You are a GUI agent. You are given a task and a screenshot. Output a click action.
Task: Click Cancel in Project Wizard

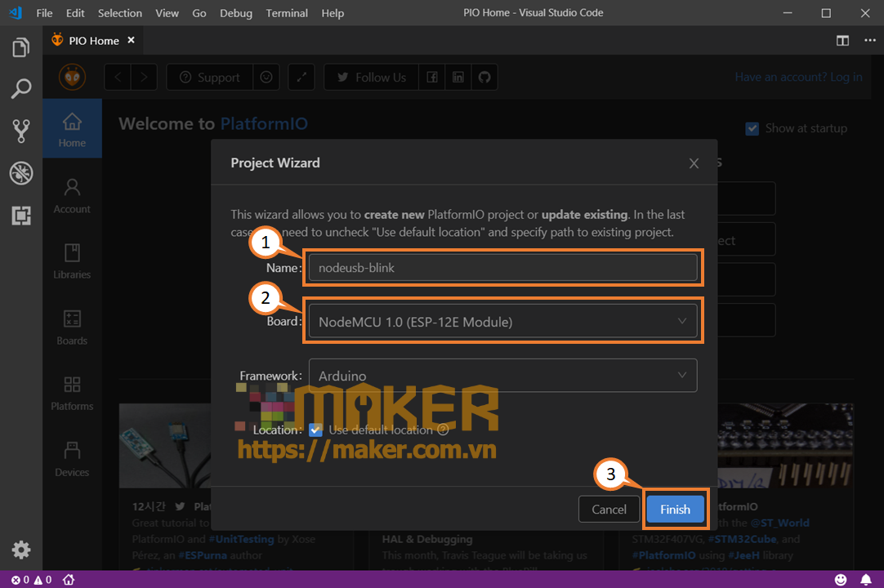609,509
